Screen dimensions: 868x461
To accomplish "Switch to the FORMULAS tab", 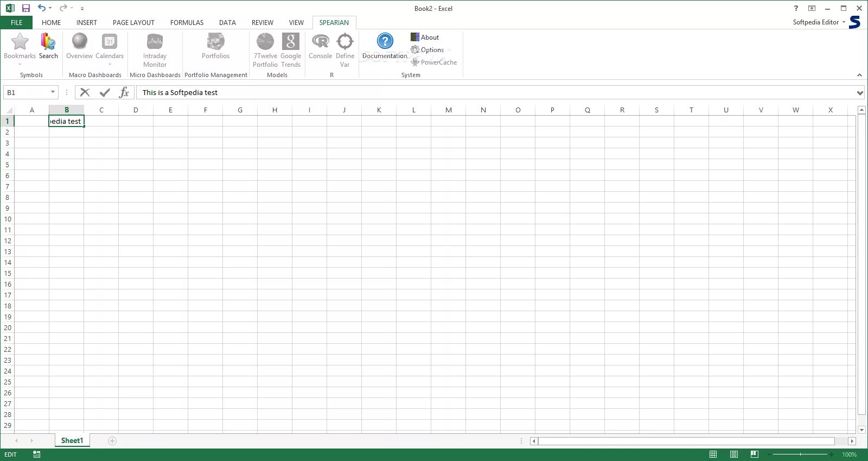I will tap(187, 22).
